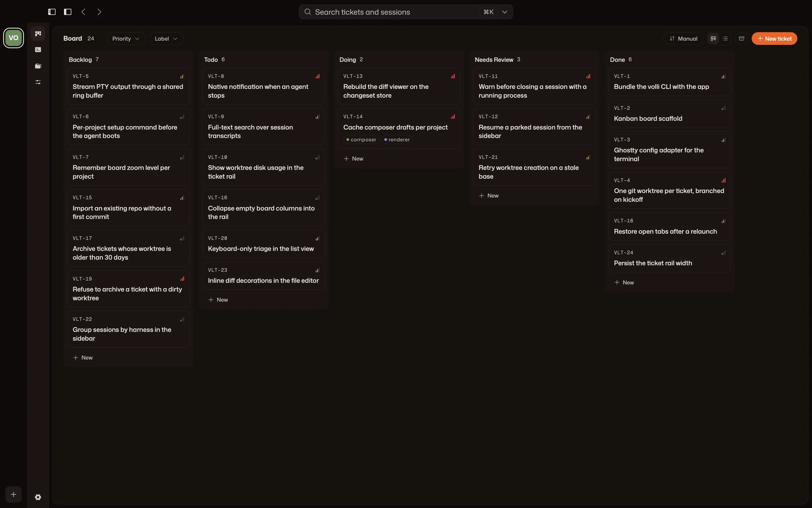The image size is (812, 508).
Task: Click priority icon on VLT-5 card
Action: coord(182,76)
